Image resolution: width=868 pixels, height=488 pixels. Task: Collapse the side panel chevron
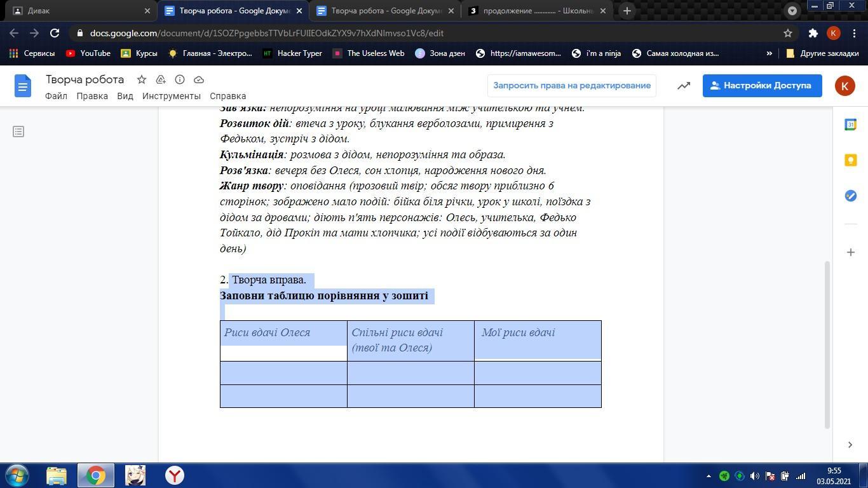(851, 445)
